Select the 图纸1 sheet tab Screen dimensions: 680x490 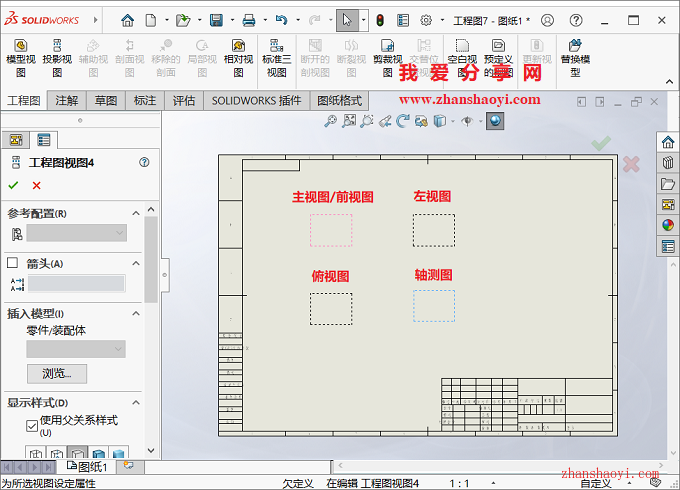(87, 467)
